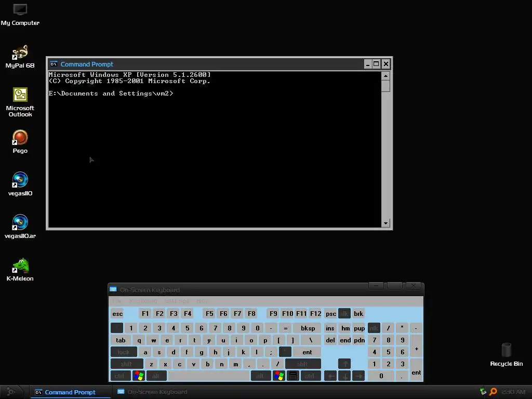Click the taskbar clock

[x=513, y=392]
